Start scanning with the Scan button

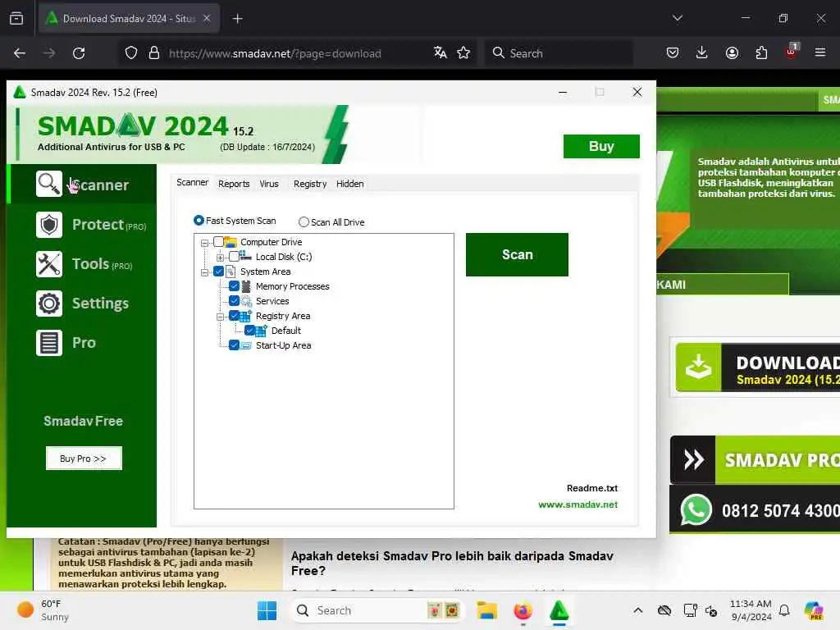coord(517,254)
